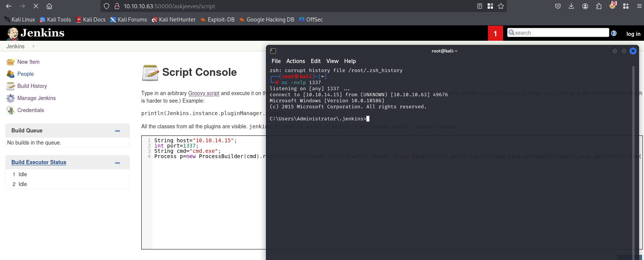This screenshot has height=260, width=644.
Task: Open the People link
Action: click(25, 74)
